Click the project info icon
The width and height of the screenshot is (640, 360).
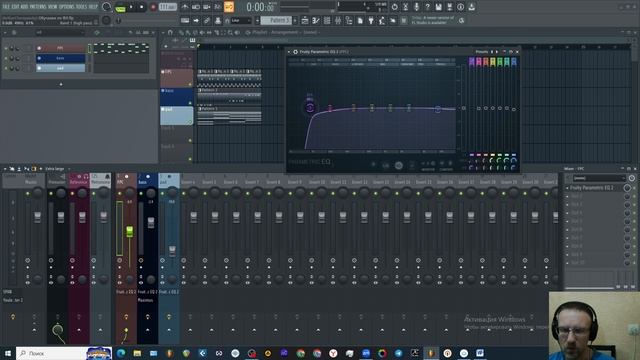(460, 7)
